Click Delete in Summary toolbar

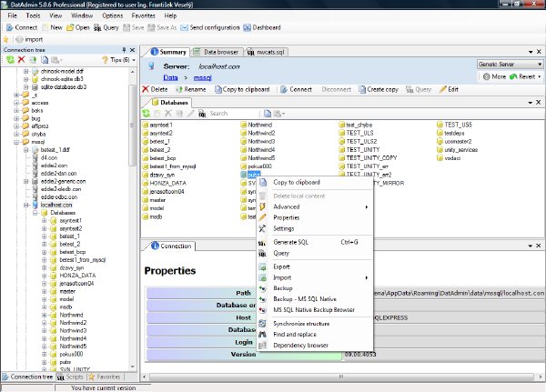(156, 89)
